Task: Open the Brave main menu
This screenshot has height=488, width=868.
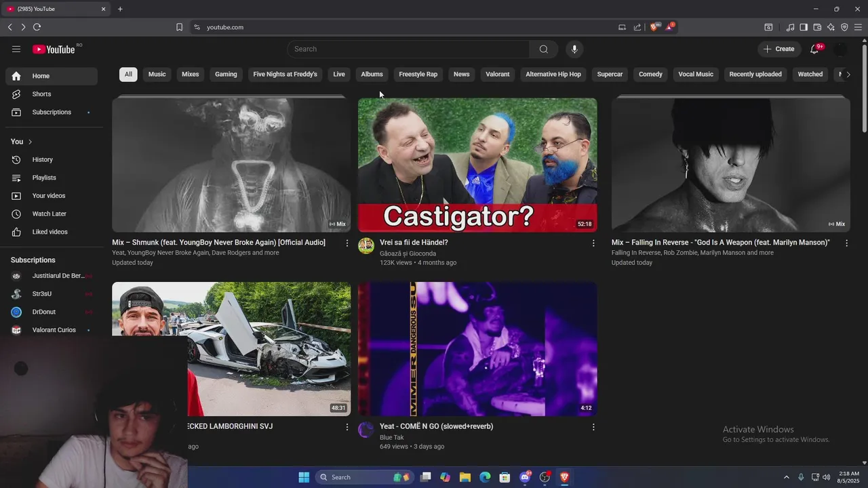Action: point(858,27)
